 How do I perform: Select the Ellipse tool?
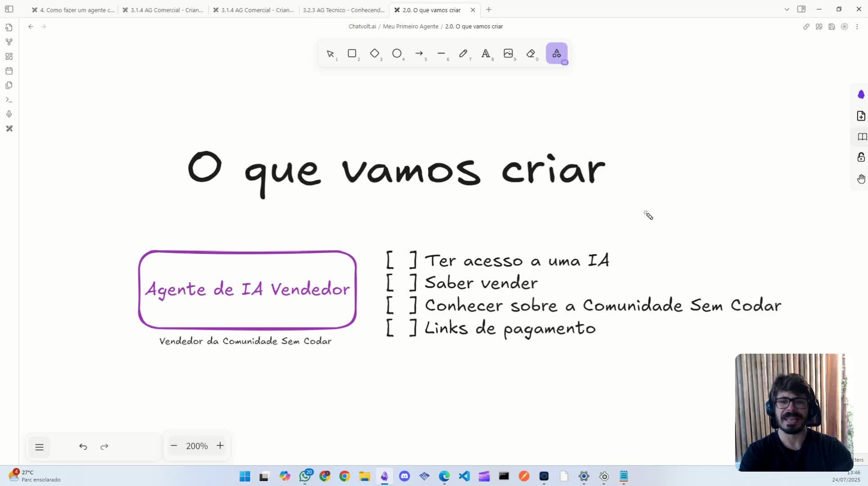coord(398,54)
